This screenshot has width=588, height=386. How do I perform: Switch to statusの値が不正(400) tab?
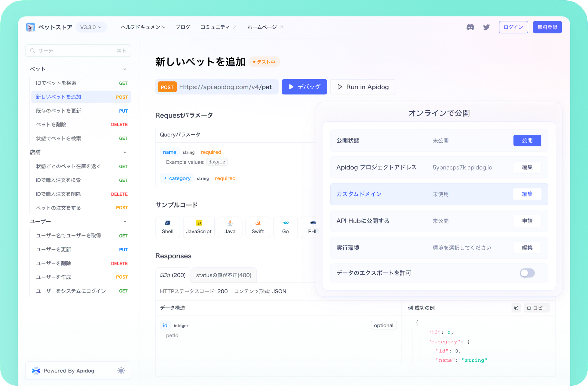pos(224,275)
